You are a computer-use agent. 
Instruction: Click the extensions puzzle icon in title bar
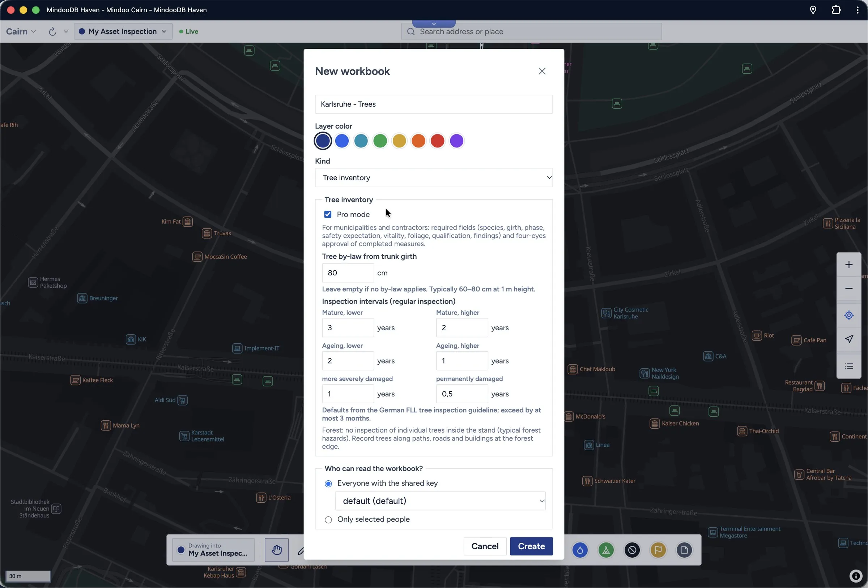(836, 10)
